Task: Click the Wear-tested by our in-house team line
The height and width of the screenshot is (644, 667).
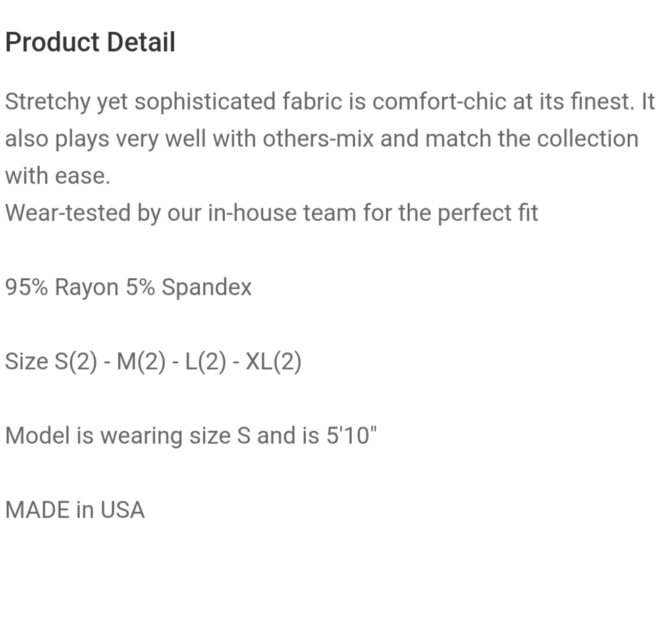Action: [x=271, y=213]
